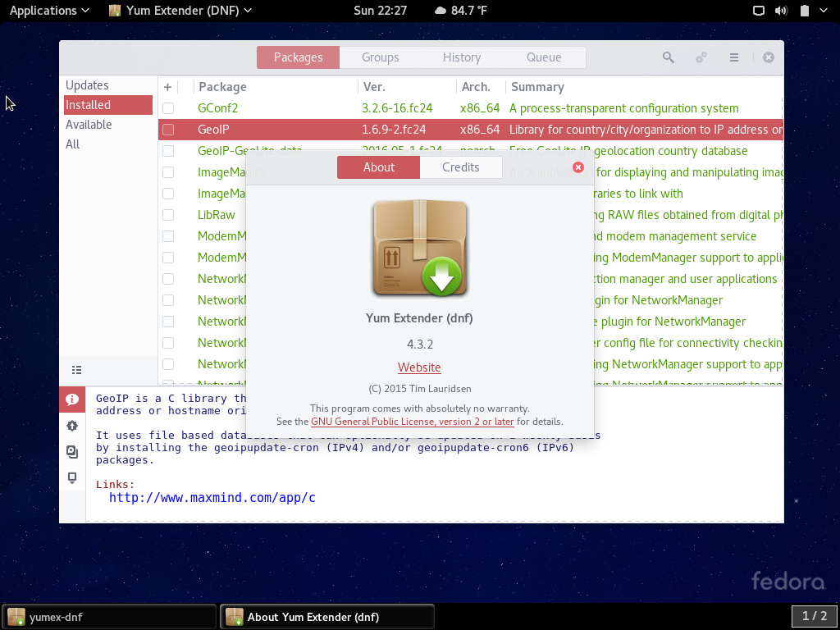Switch to the Groups tab
Screen dimensions: 840x630
[x=381, y=57]
